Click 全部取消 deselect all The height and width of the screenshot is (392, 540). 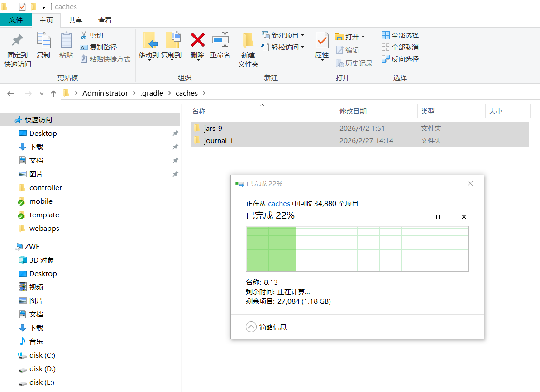pyautogui.click(x=400, y=47)
